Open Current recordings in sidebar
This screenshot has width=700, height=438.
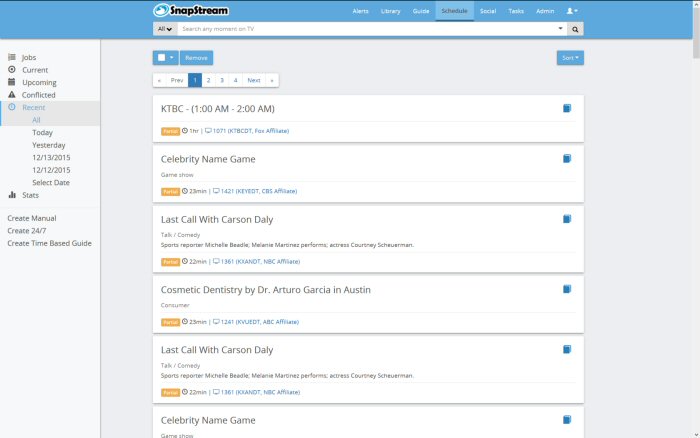tap(35, 70)
